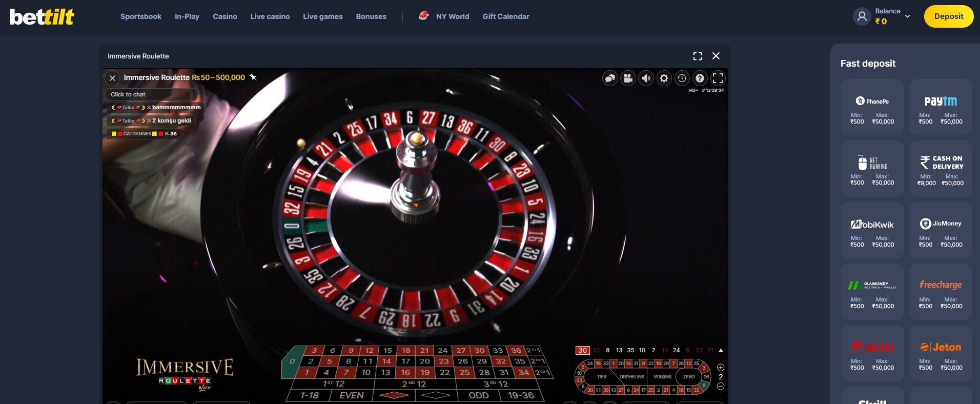Place a bet on 3RD 12 dozen
The width and height of the screenshot is (980, 404).
pos(495,384)
